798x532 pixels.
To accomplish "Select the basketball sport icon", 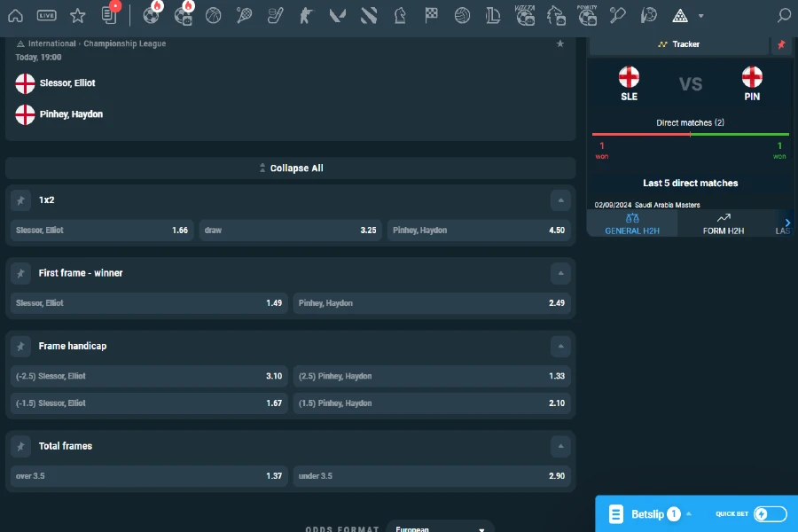I will (x=214, y=15).
